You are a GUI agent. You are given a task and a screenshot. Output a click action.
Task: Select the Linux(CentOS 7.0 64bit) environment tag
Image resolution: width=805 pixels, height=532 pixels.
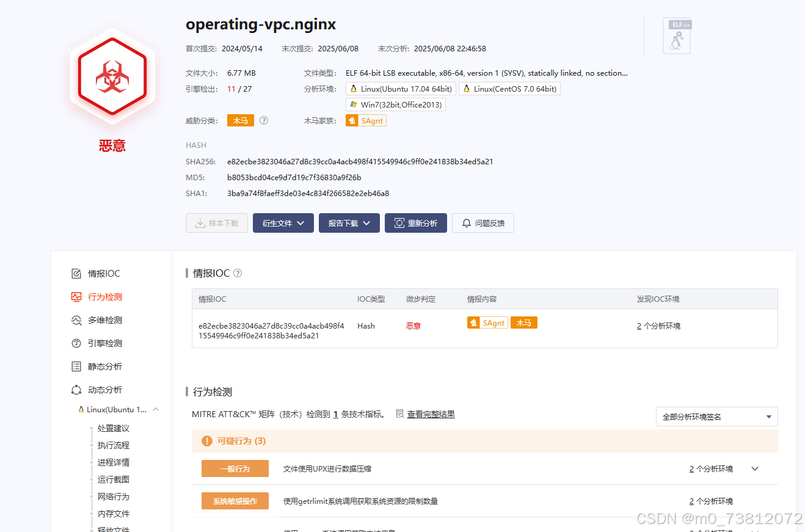coord(509,89)
